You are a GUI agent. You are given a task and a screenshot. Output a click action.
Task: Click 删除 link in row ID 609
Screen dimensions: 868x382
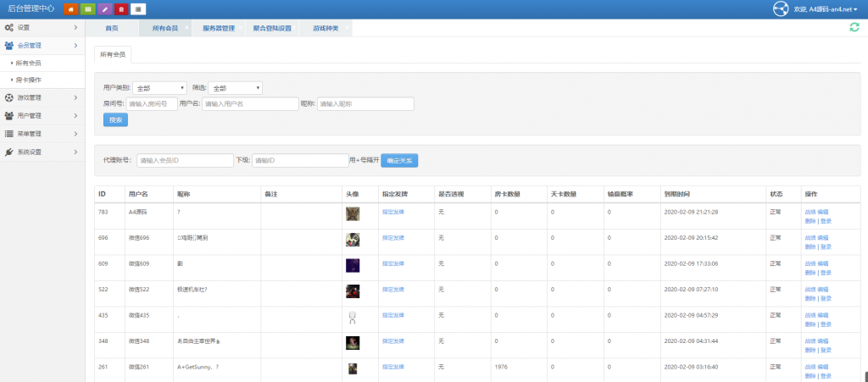pyautogui.click(x=810, y=273)
